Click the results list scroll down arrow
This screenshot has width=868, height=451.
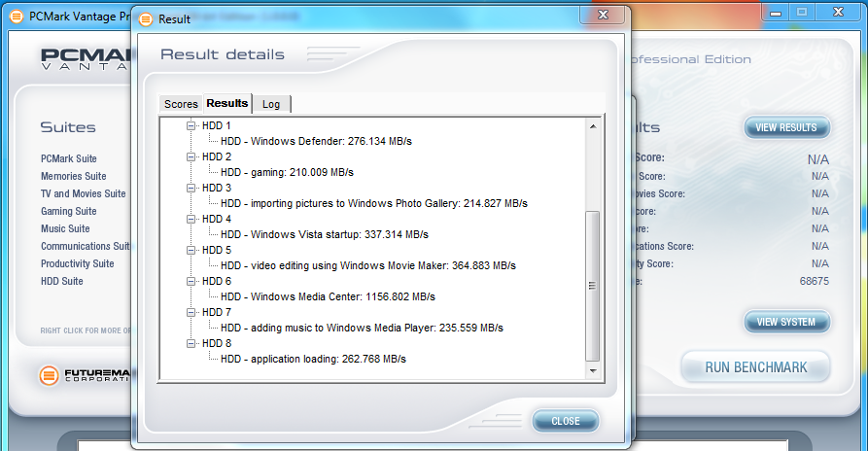pyautogui.click(x=593, y=370)
